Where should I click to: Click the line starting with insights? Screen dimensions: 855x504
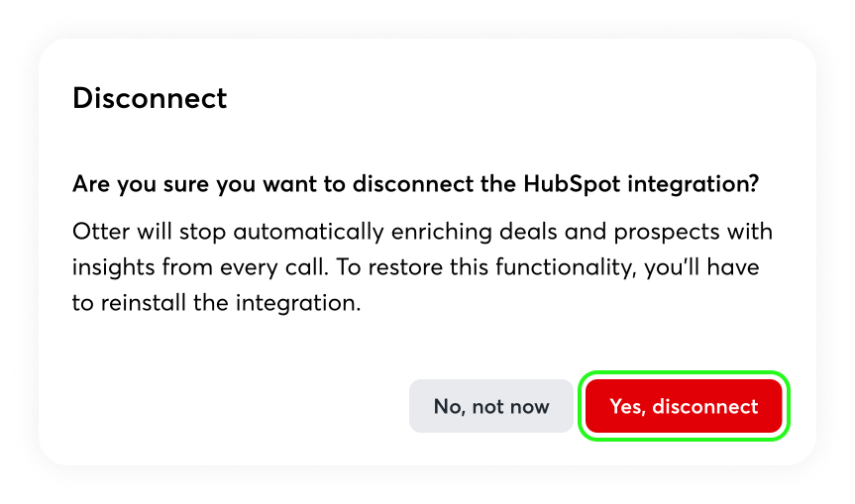tap(415, 267)
